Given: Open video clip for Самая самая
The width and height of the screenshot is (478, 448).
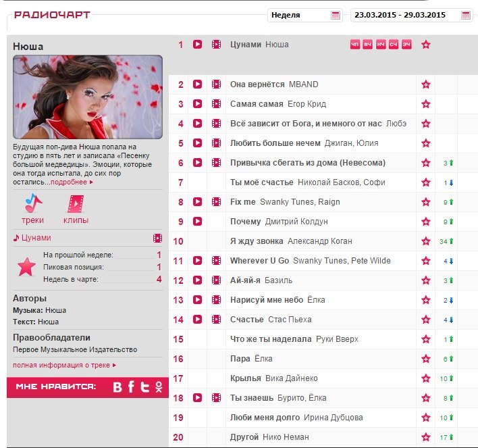Looking at the screenshot, I should coord(216,104).
